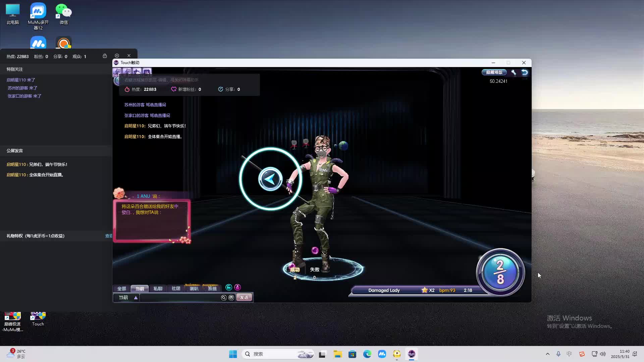Click the magenta stamp icon above chat
Image resolution: width=644 pixels, height=362 pixels.
point(237,288)
